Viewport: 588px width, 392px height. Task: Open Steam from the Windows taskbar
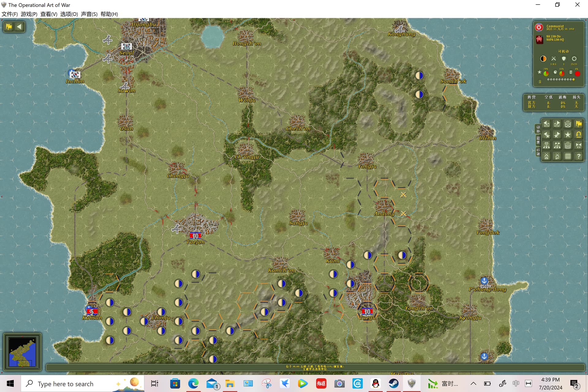[394, 383]
